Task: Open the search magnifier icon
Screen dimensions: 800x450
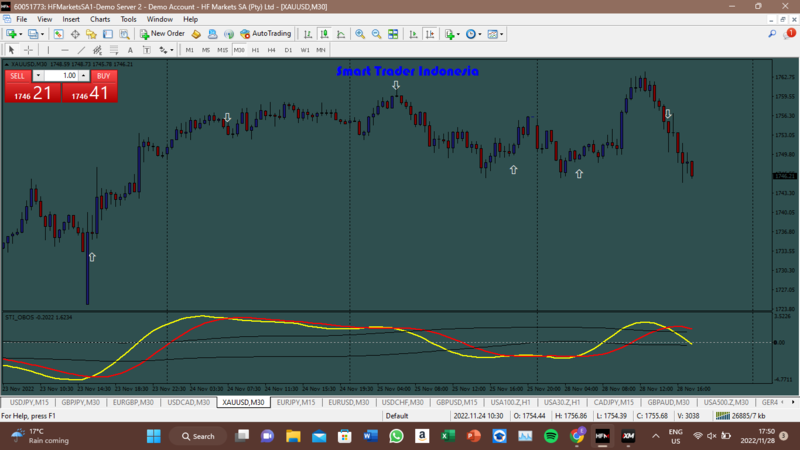Action: pos(772,34)
